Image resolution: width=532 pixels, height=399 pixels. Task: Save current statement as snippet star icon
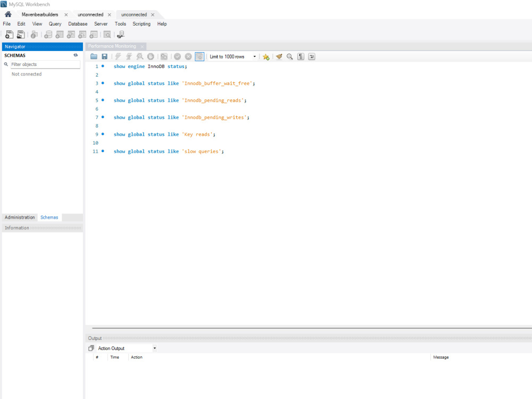[266, 57]
